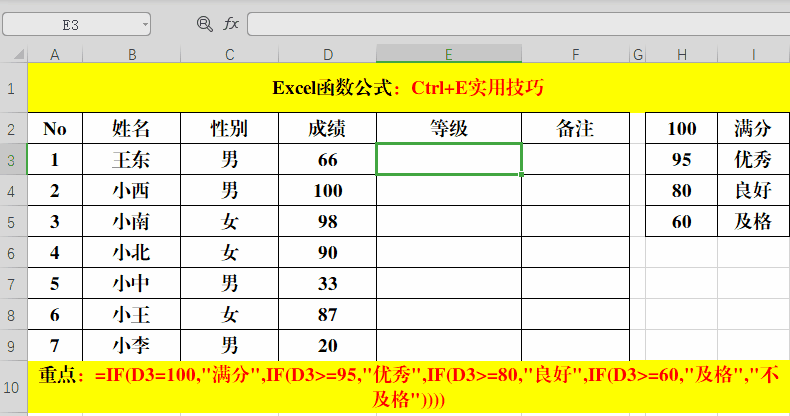The height and width of the screenshot is (416, 790).
Task: Select row 4 header
Action: point(13,190)
